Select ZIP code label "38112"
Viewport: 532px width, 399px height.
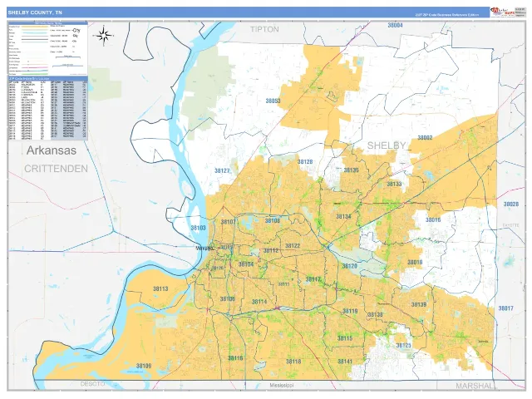271,251
